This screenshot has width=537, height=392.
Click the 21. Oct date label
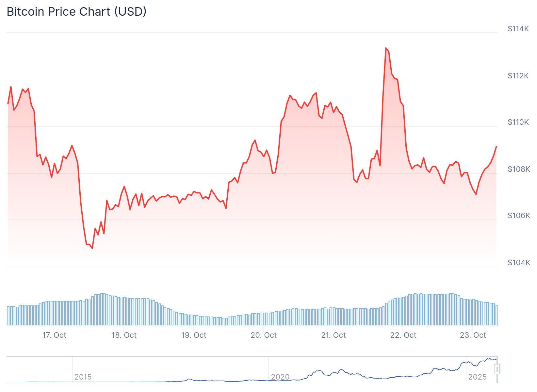pyautogui.click(x=334, y=335)
